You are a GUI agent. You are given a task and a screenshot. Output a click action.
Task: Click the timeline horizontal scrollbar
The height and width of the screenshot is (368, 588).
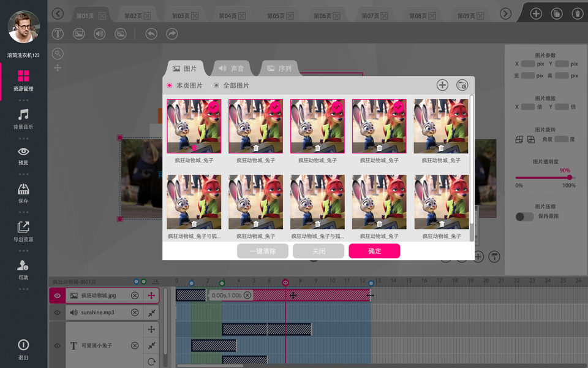point(210,366)
